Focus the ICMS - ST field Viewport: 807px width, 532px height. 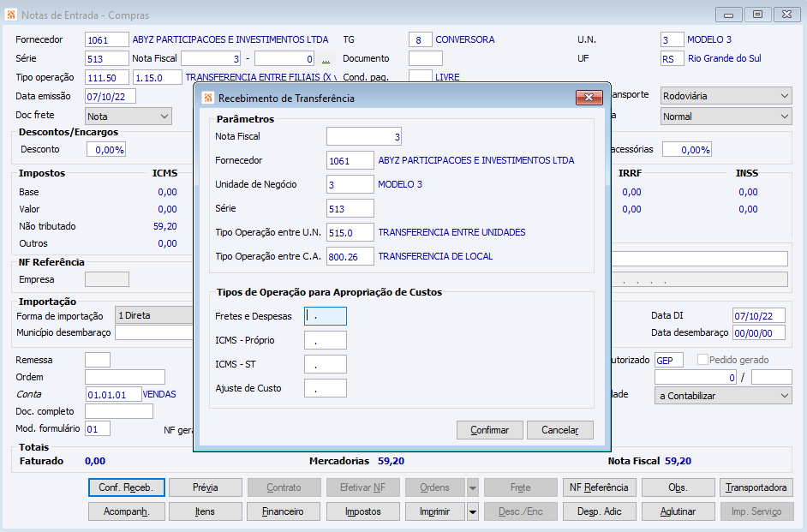(x=326, y=364)
